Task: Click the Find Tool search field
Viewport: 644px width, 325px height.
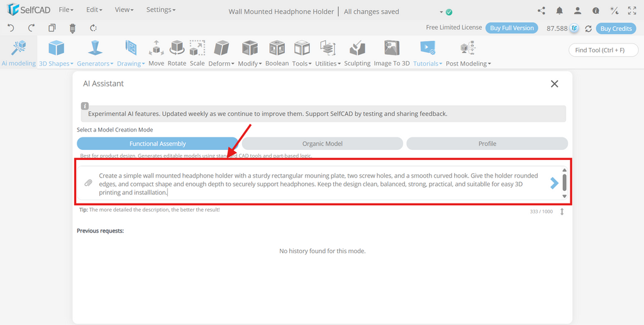Action: pyautogui.click(x=603, y=50)
